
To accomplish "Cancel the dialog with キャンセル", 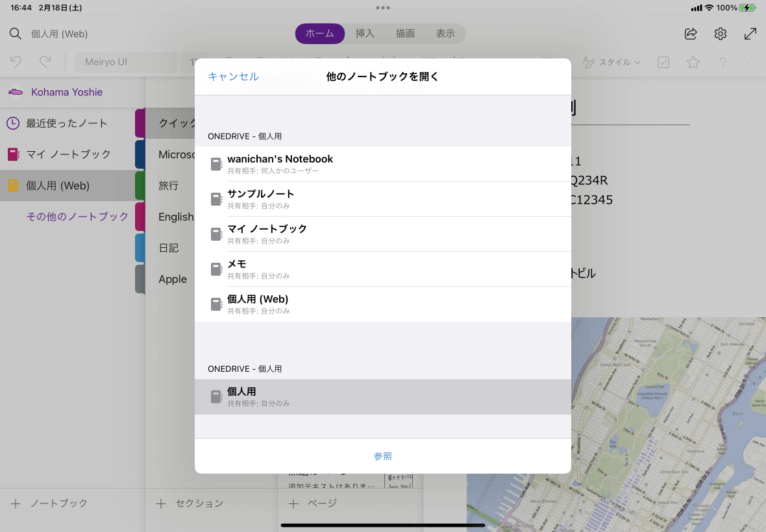I will tap(233, 77).
